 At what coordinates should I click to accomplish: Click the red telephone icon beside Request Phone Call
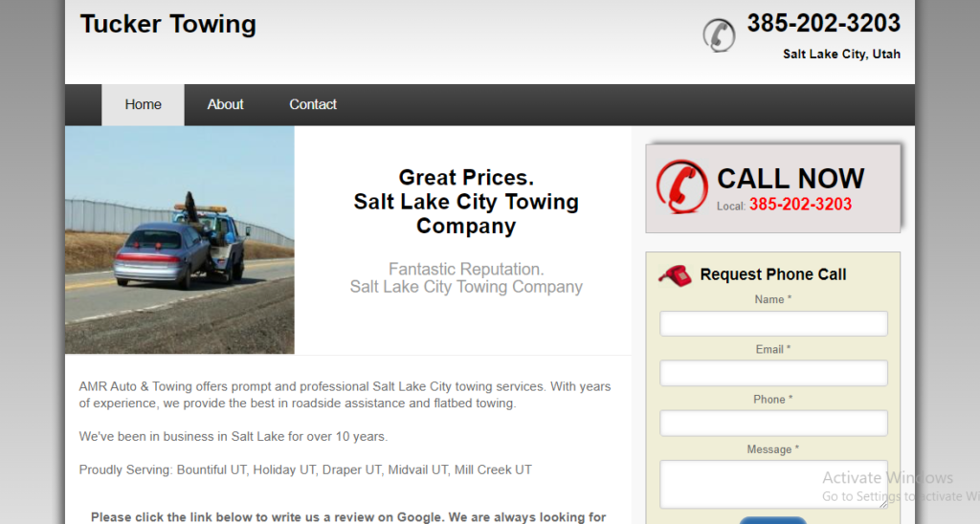tap(675, 275)
